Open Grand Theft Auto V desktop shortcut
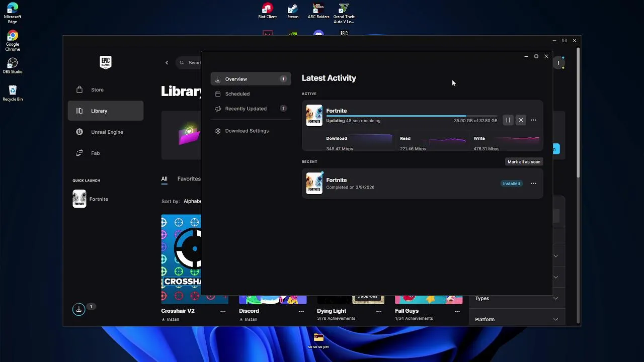 coord(344,14)
